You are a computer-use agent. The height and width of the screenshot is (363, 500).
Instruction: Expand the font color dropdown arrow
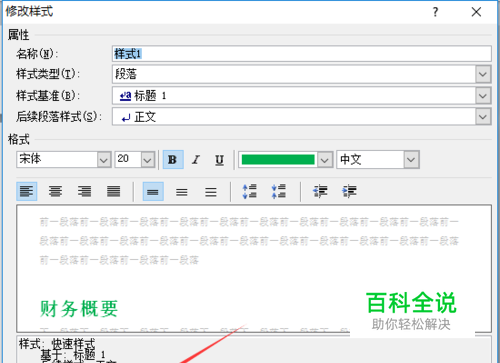325,160
